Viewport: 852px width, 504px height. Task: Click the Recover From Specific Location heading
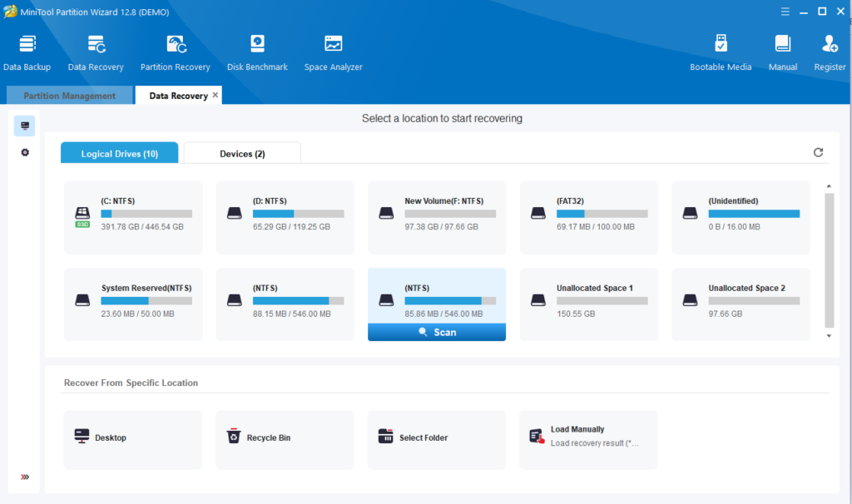pyautogui.click(x=131, y=383)
